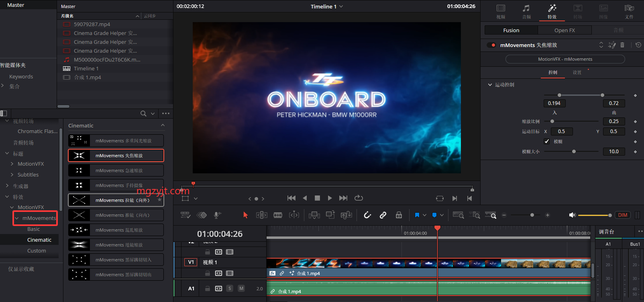Collapse the Cinematic effects group
Viewport: 644px width, 302px height.
click(163, 125)
